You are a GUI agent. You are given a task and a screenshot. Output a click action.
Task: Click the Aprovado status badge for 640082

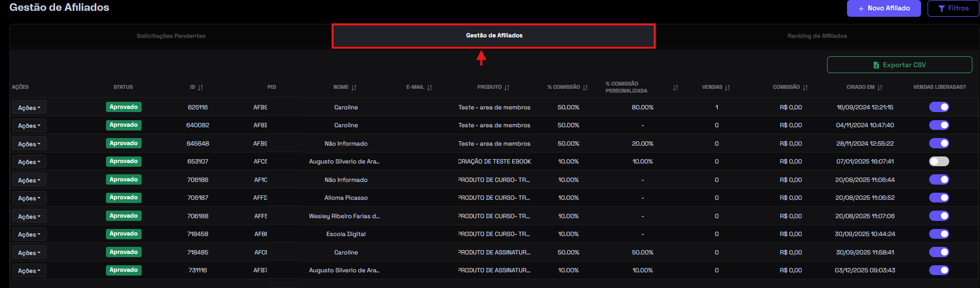pos(124,125)
